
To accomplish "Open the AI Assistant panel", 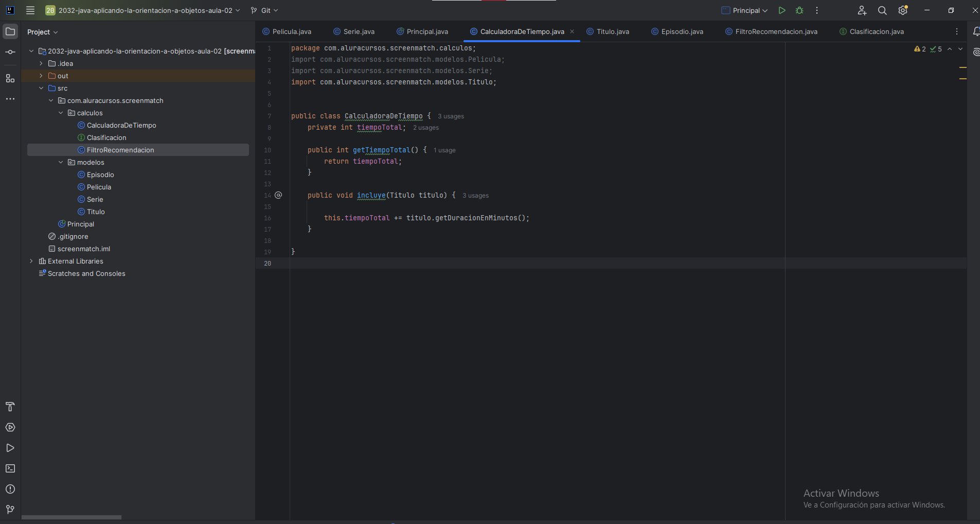I will pyautogui.click(x=976, y=52).
